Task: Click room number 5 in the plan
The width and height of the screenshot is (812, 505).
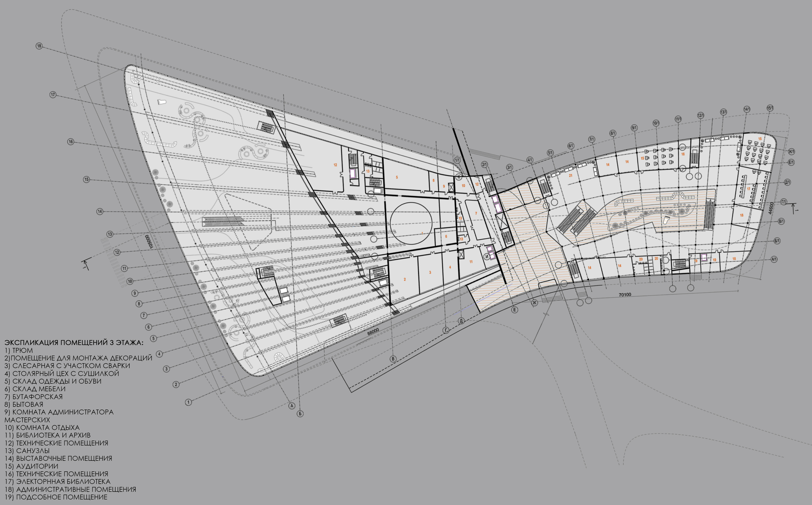Action: [x=397, y=177]
